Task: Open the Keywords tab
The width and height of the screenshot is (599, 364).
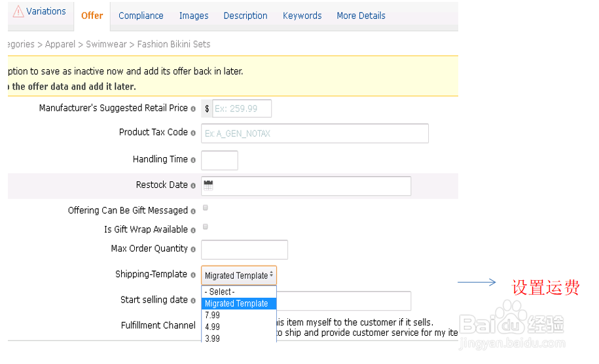Action: [302, 16]
